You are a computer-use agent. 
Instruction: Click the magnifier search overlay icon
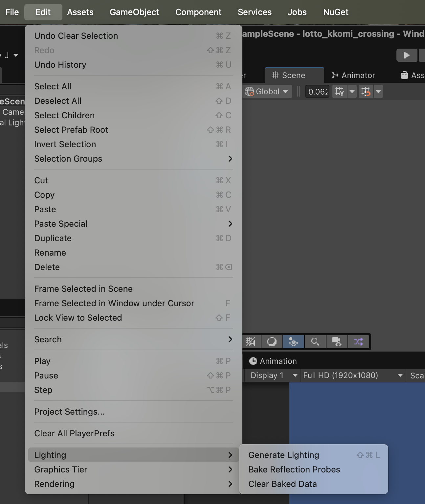[x=315, y=342]
